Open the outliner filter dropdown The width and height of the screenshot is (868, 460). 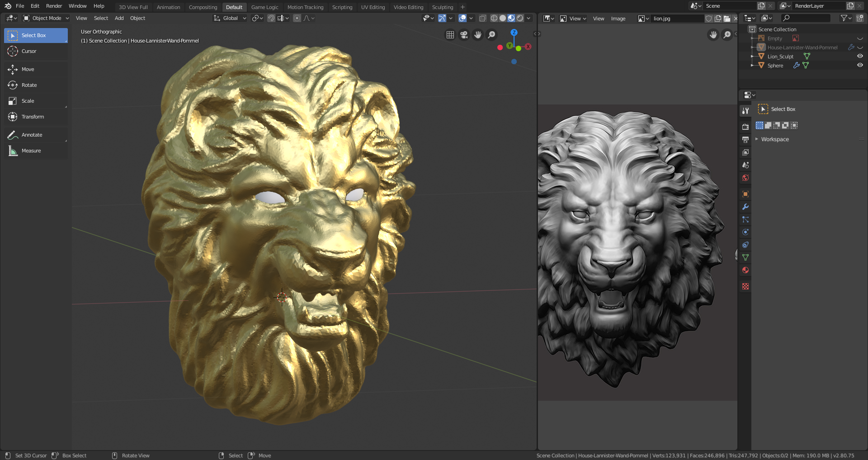pyautogui.click(x=846, y=18)
